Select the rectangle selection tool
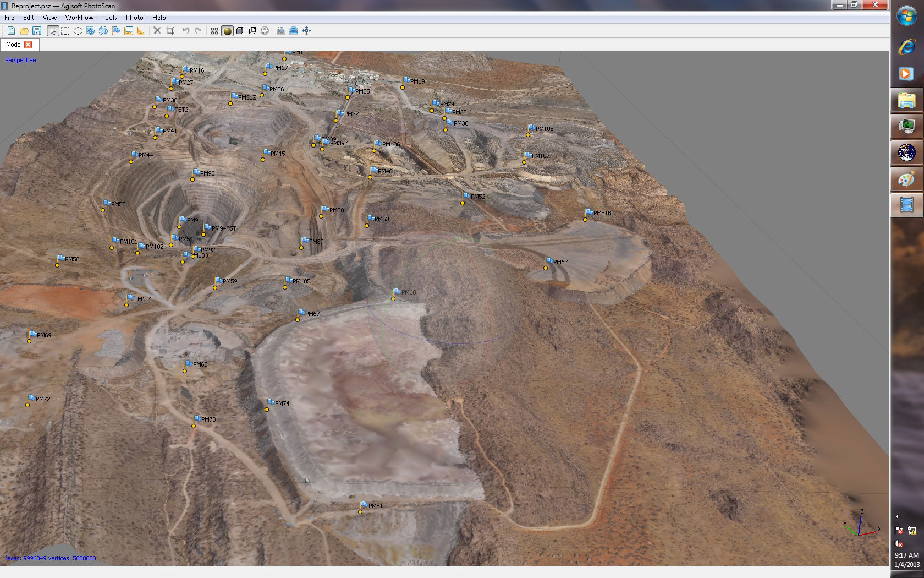This screenshot has height=578, width=924. [x=65, y=31]
